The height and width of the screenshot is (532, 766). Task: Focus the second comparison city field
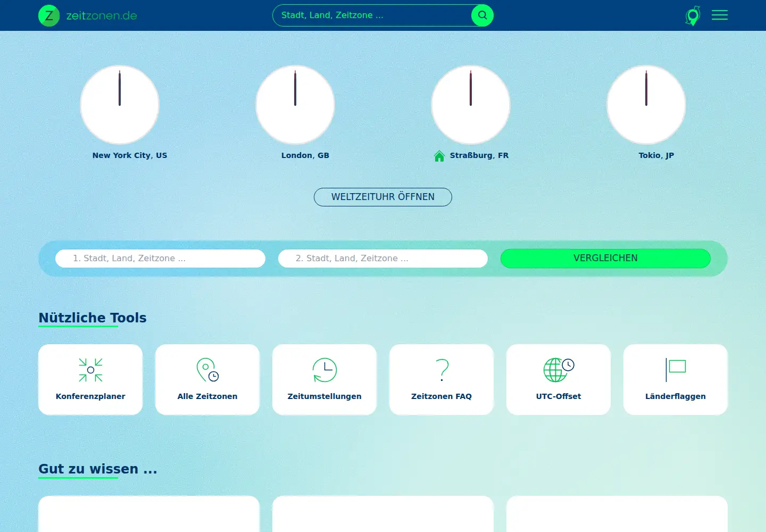[x=383, y=259]
